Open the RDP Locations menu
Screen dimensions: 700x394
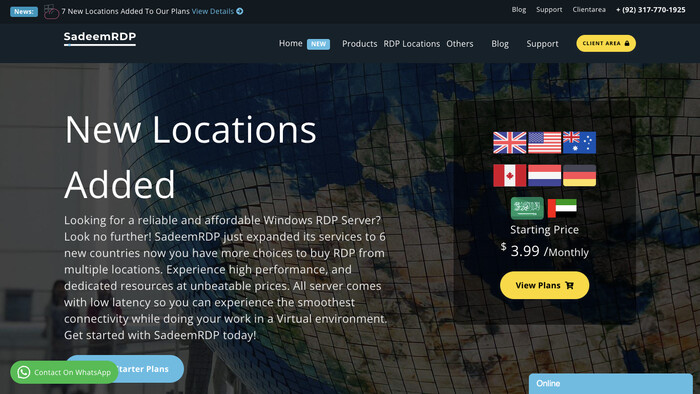point(412,44)
